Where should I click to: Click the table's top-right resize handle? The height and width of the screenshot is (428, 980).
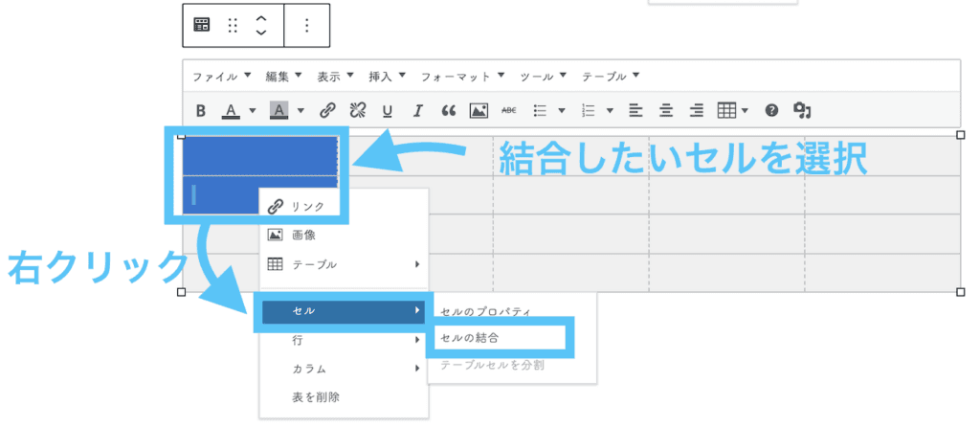(x=961, y=135)
